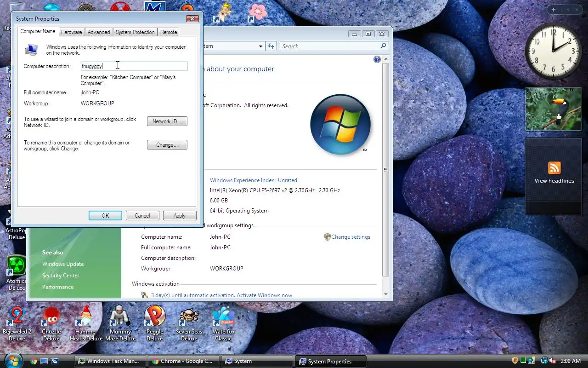Click scroll down arrow in System window
This screenshot has height=368, width=588.
coord(385,294)
